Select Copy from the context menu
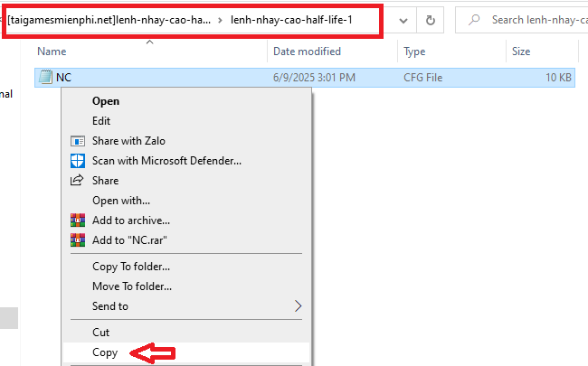The width and height of the screenshot is (588, 366). pyautogui.click(x=105, y=352)
